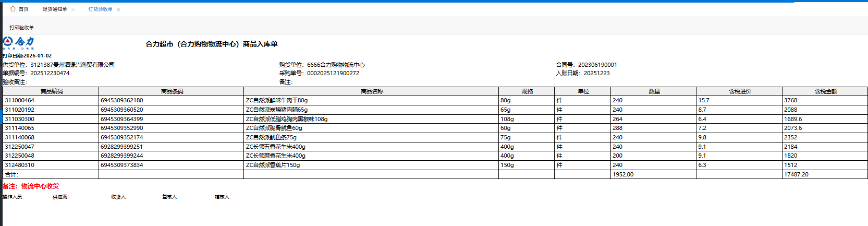Click the ZC长领蒜香花生米400g product name

coord(276,156)
